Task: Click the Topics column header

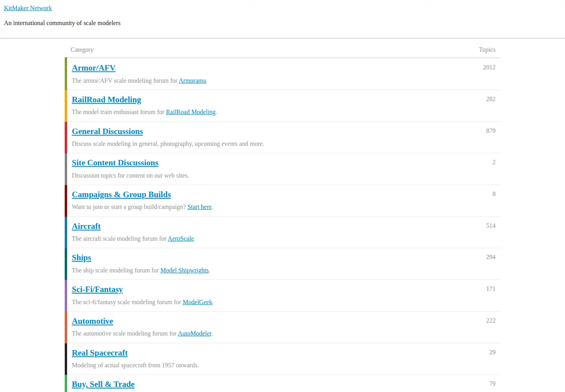Action: pyautogui.click(x=487, y=50)
